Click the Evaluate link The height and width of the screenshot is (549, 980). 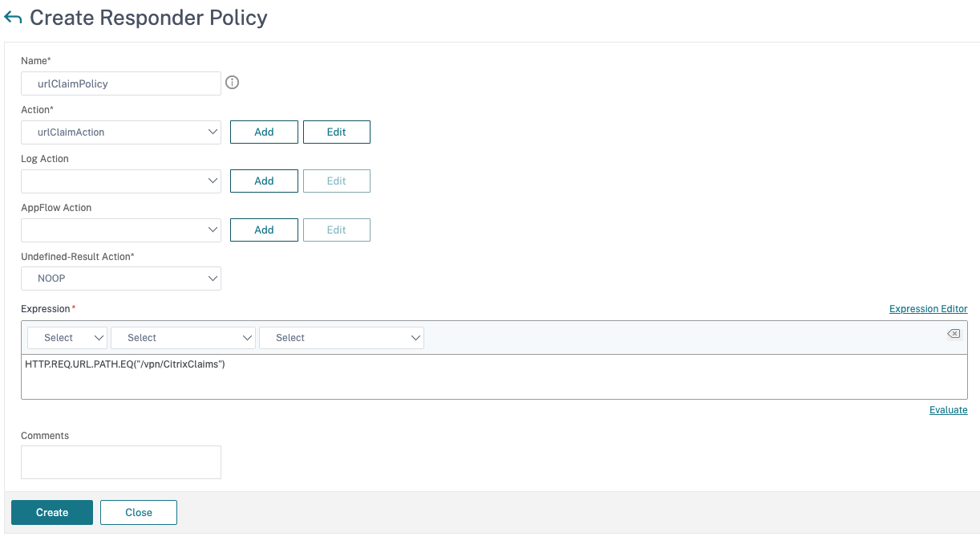[x=948, y=410]
